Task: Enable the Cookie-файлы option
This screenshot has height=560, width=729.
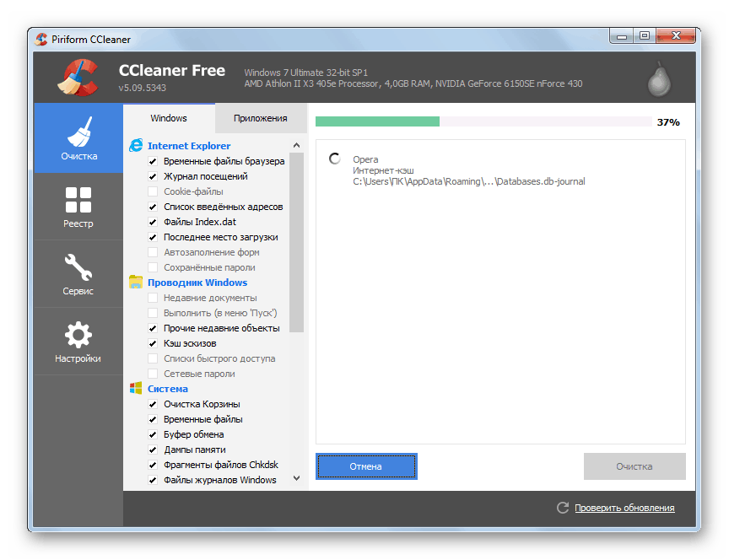Action: (x=154, y=191)
